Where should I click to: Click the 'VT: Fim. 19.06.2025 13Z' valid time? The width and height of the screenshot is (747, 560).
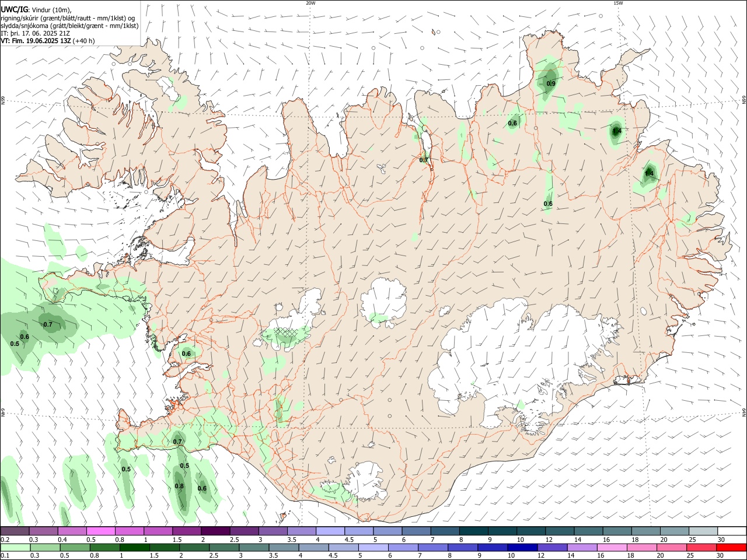point(36,41)
